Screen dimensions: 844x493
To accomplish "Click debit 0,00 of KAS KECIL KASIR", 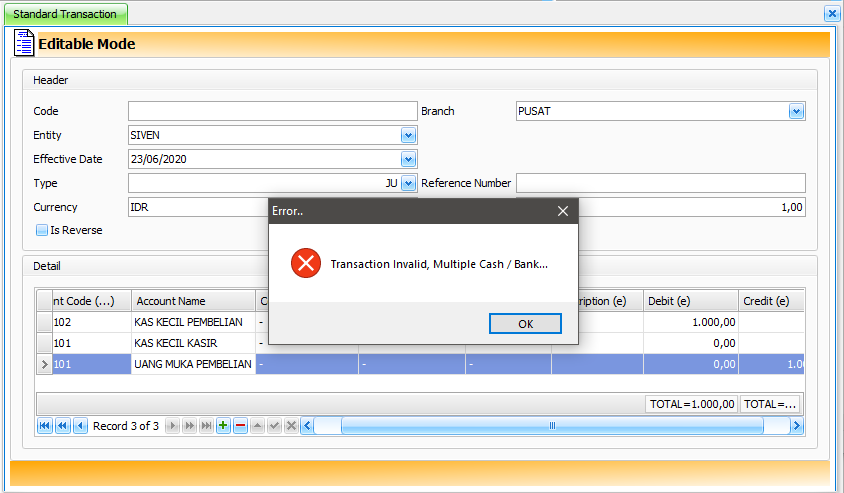I will (691, 343).
